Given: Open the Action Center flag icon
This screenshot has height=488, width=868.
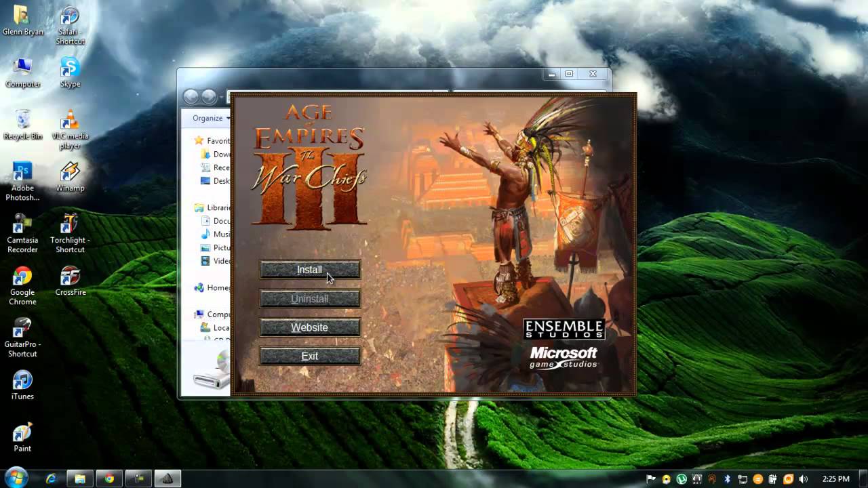Looking at the screenshot, I should tap(652, 479).
